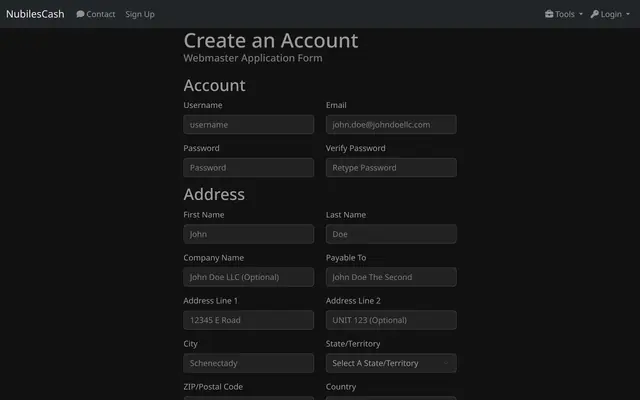The image size is (640, 400).
Task: Click the Payable To label
Action: point(346,258)
